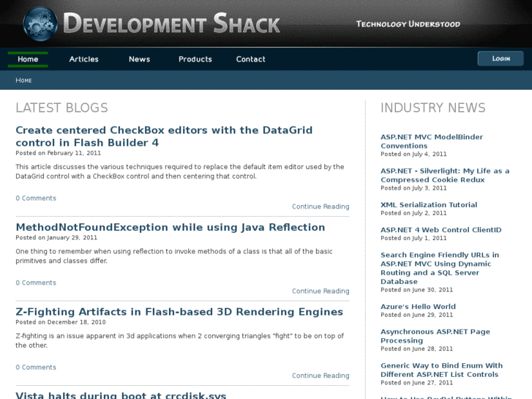Continue Reading the MethodNotFoundException article
The image size is (532, 399).
tap(321, 291)
